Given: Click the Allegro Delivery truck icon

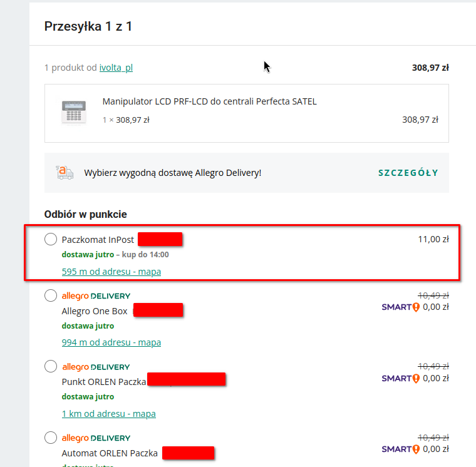Looking at the screenshot, I should pos(65,173).
